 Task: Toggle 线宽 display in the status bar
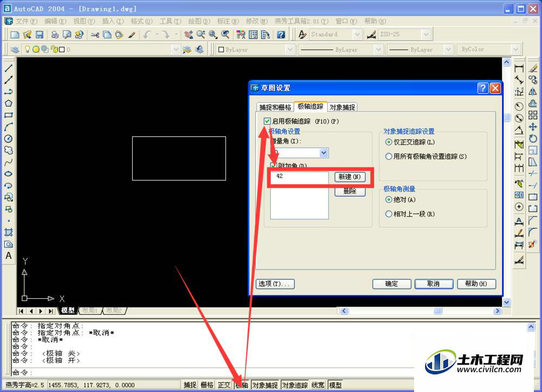pos(318,385)
